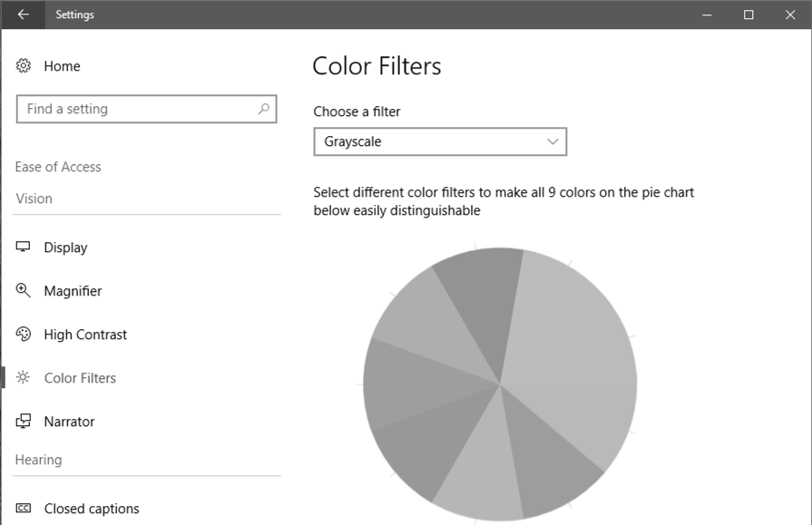Click the Hearing section header

38,460
